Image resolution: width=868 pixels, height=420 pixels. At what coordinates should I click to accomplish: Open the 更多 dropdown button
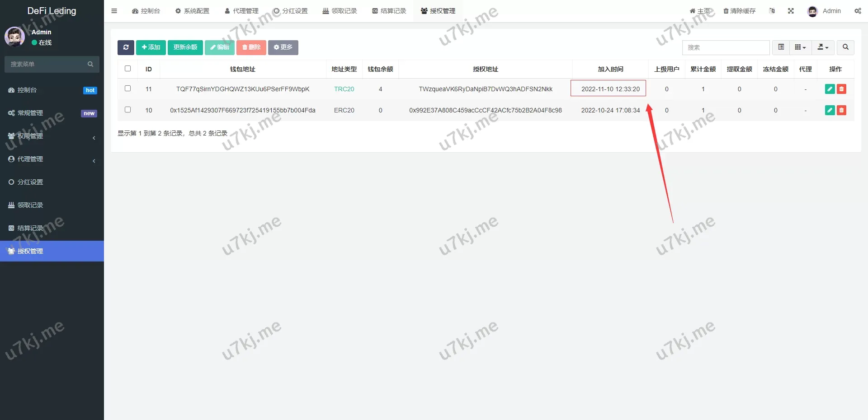click(x=283, y=47)
